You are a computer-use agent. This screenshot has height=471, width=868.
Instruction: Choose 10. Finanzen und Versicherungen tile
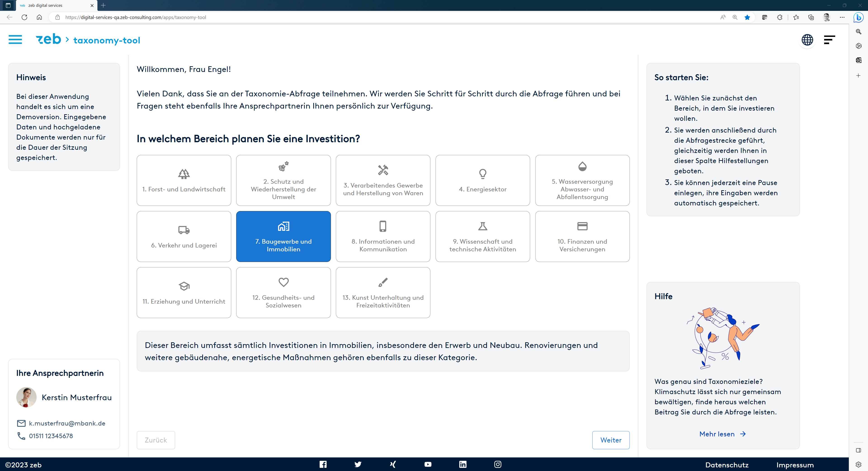(x=582, y=236)
